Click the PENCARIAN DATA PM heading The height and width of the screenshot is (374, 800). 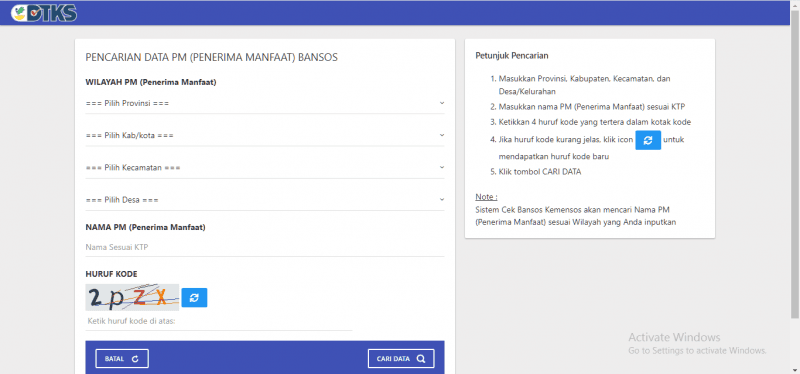pyautogui.click(x=211, y=57)
